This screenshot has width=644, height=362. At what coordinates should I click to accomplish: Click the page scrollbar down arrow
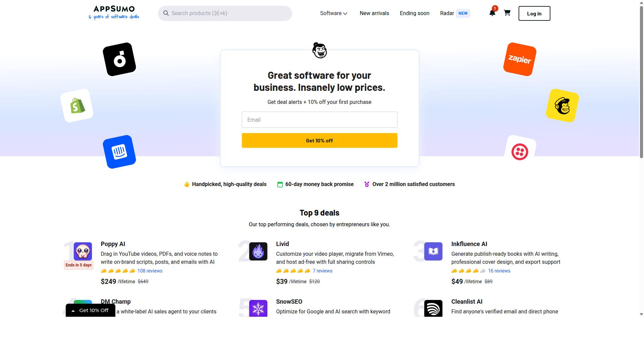[x=641, y=314]
